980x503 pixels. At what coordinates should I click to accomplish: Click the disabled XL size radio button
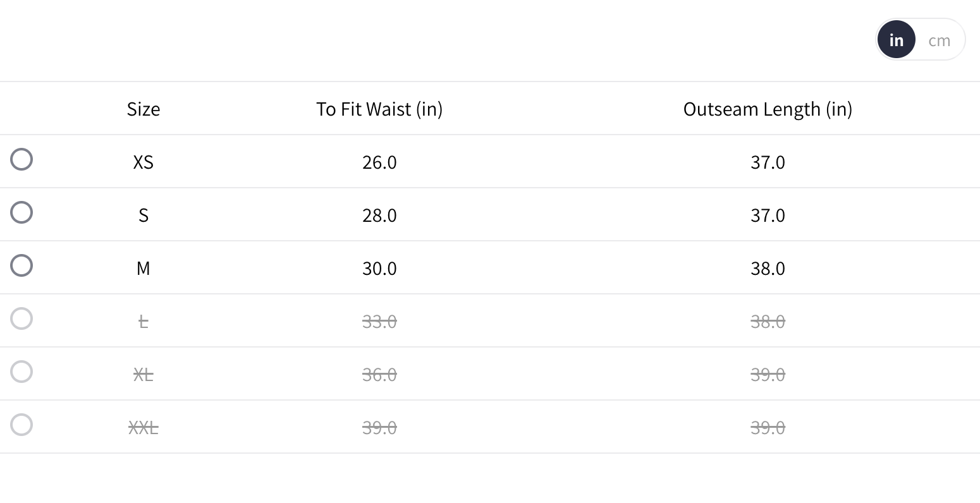coord(21,372)
